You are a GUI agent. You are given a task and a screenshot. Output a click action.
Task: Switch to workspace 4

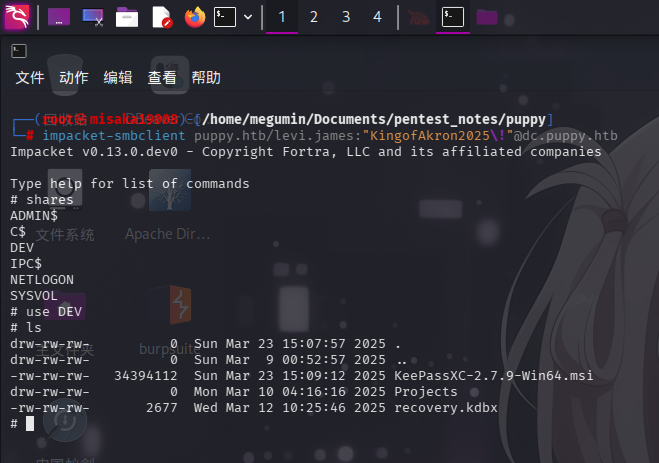377,17
